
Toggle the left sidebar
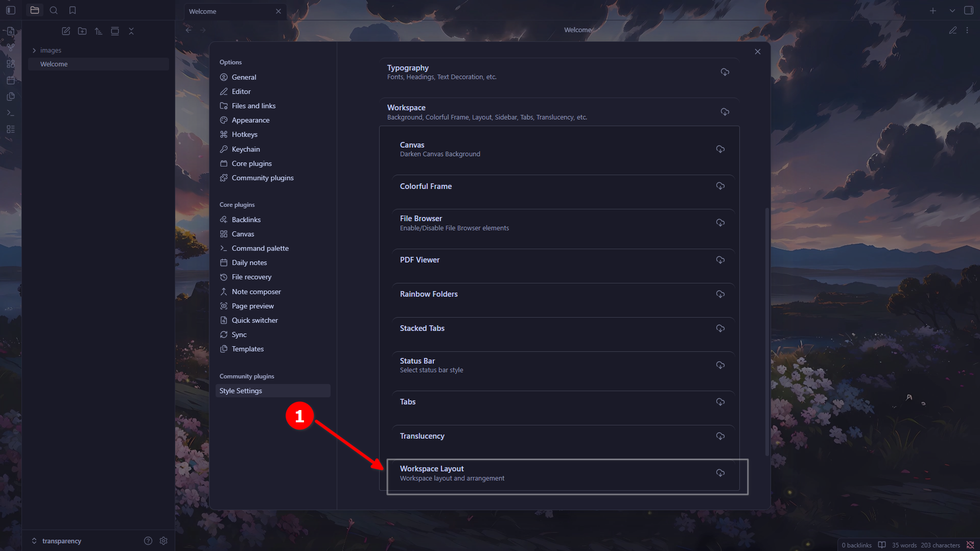tap(11, 10)
